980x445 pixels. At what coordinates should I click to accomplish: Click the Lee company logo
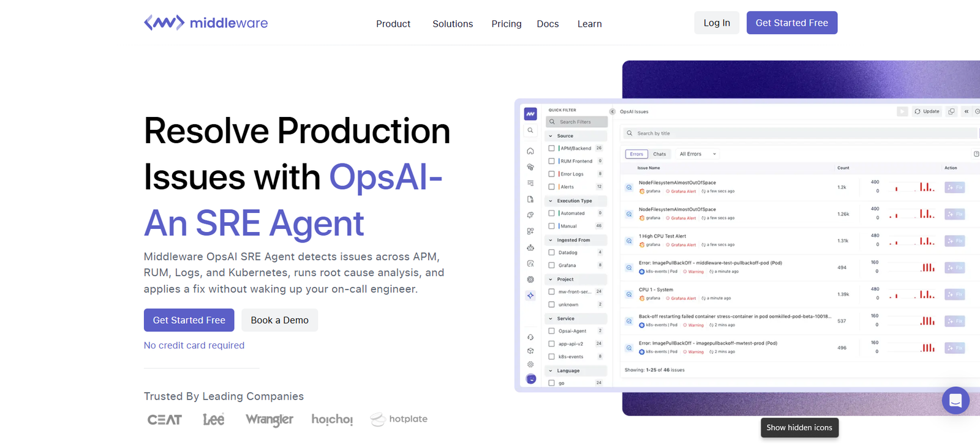(x=214, y=419)
